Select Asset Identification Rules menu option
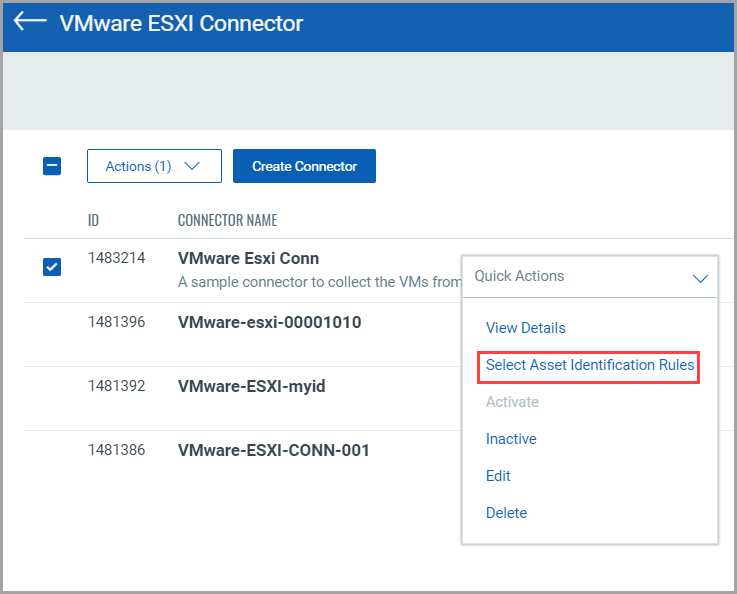 (x=589, y=365)
